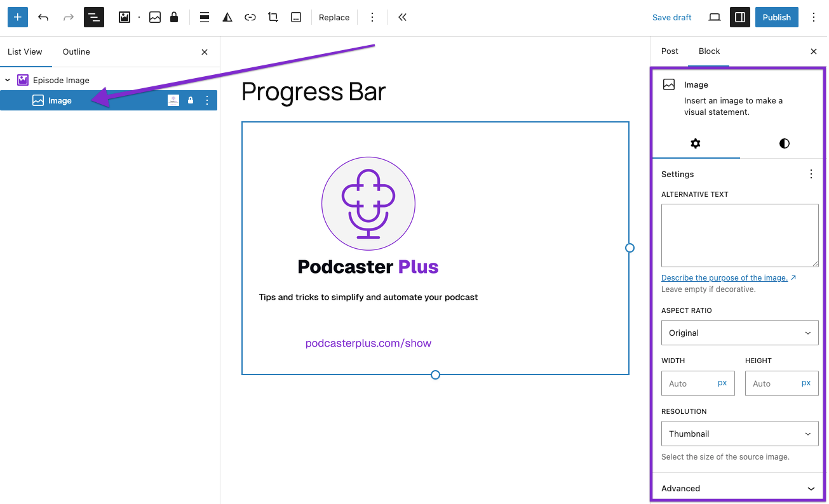Close the settings sidebar
This screenshot has height=504, width=829.
click(814, 51)
